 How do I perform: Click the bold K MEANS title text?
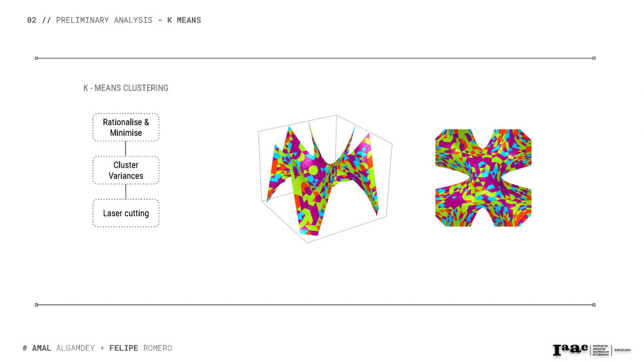[x=184, y=20]
